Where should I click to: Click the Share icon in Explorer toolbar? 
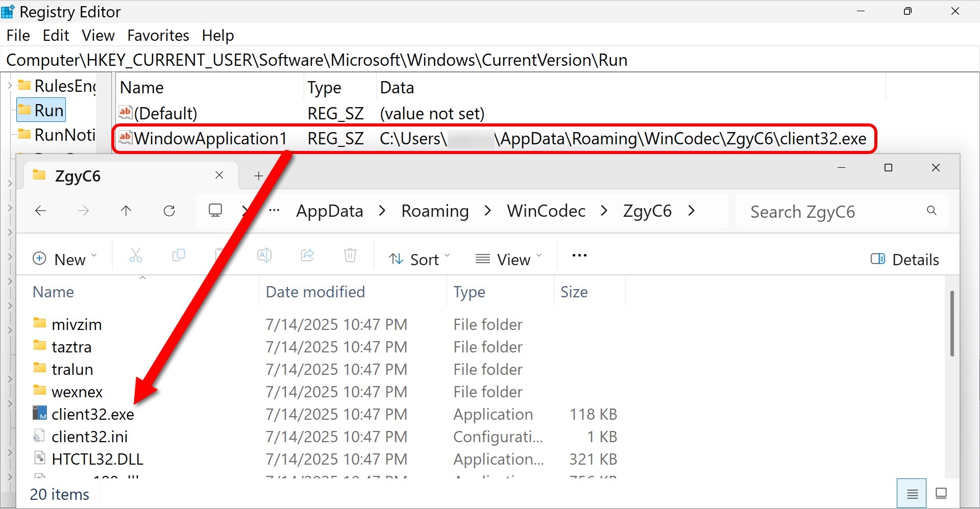[x=307, y=255]
